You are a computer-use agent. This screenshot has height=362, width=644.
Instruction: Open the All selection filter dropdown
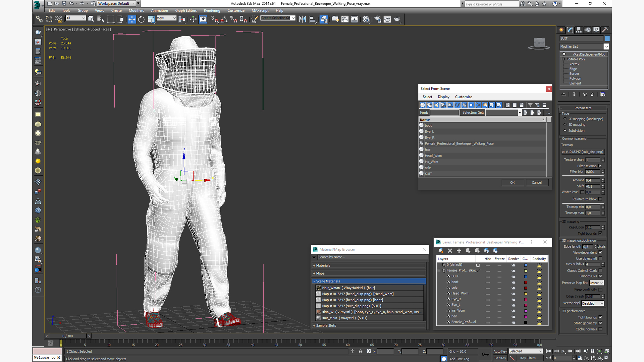pyautogui.click(x=76, y=18)
